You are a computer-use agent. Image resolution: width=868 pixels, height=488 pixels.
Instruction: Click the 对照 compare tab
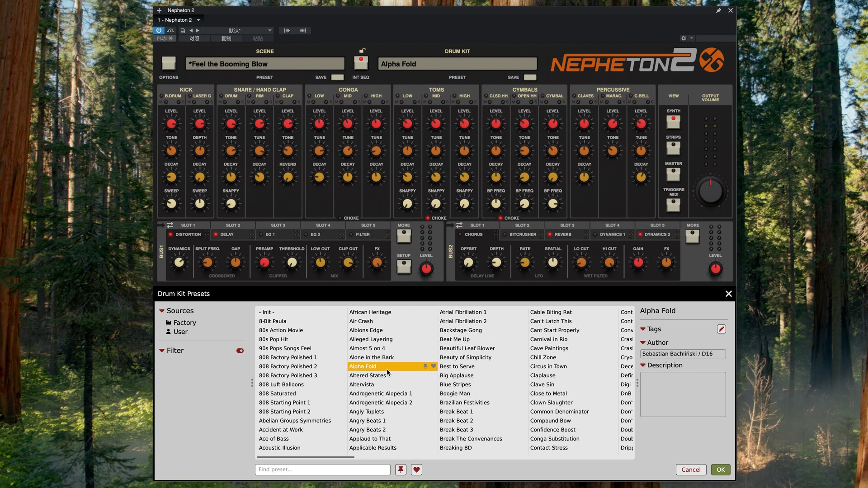tap(194, 38)
